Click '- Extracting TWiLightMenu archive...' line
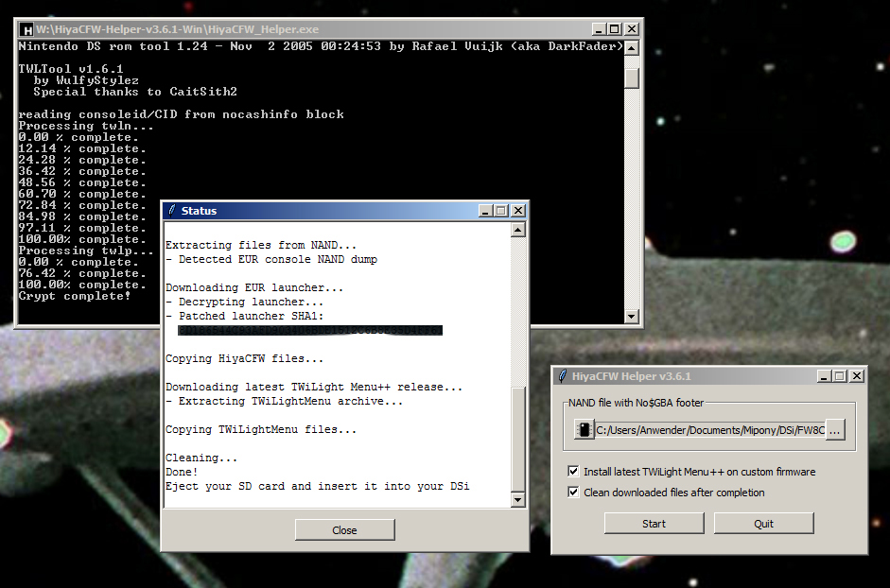This screenshot has width=890, height=588. [x=285, y=401]
